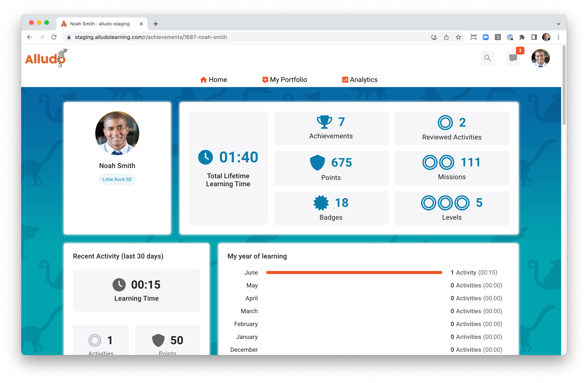
Task: Click the Achievements trophy icon
Action: [x=324, y=122]
